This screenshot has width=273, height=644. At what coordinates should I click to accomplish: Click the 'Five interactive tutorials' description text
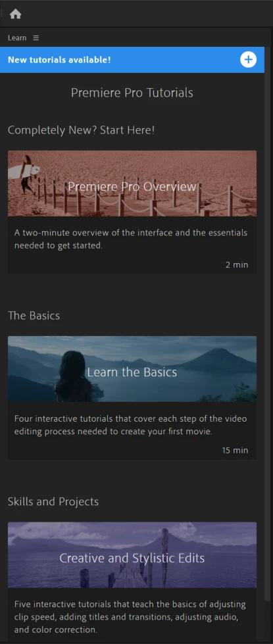tap(130, 617)
